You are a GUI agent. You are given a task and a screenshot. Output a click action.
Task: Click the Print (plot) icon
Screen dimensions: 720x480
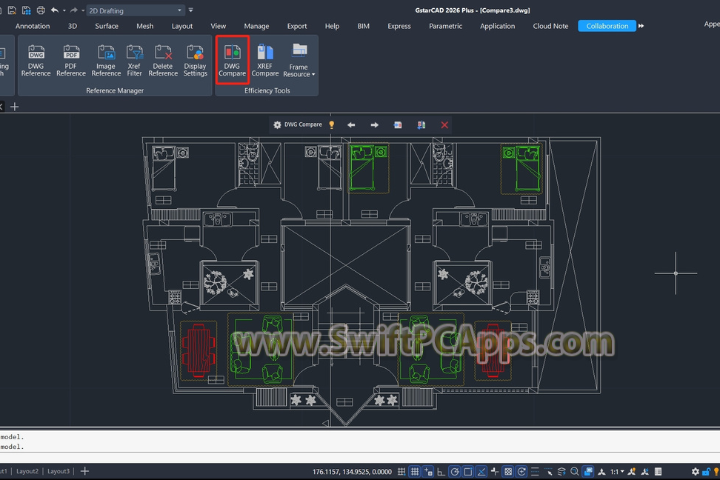pos(41,10)
